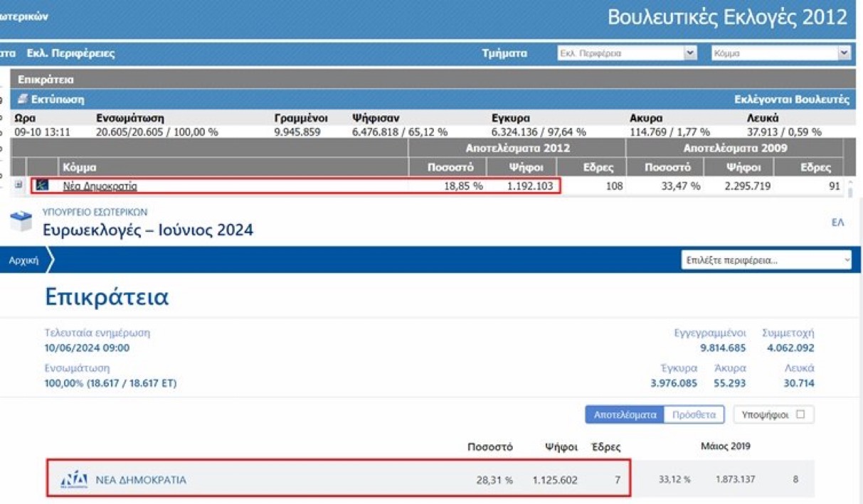
Task: Click the printer icon next to Εκτύπωση
Action: (23, 100)
